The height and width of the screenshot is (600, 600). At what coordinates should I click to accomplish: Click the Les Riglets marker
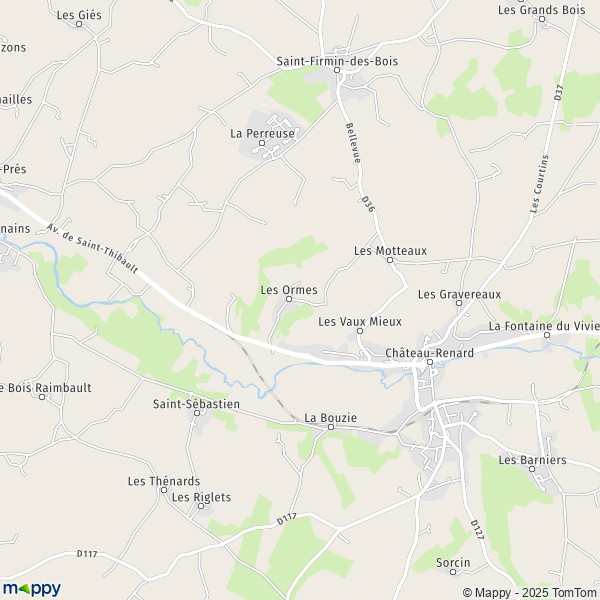pos(201,506)
